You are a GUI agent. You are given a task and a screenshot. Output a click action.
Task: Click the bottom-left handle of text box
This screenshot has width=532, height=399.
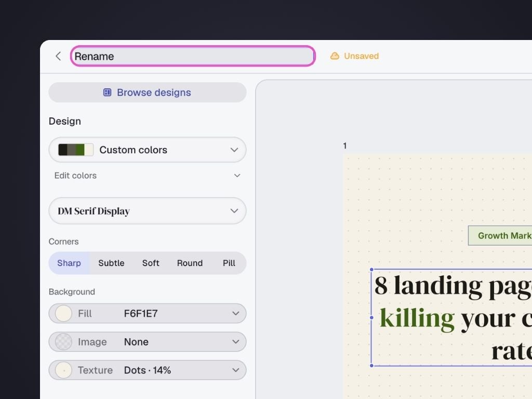tap(371, 365)
